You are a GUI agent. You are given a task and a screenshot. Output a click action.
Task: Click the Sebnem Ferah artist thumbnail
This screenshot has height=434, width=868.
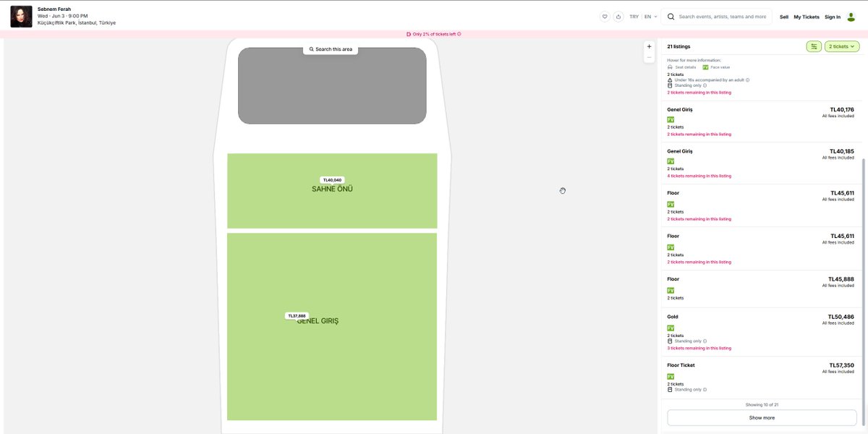click(x=21, y=17)
